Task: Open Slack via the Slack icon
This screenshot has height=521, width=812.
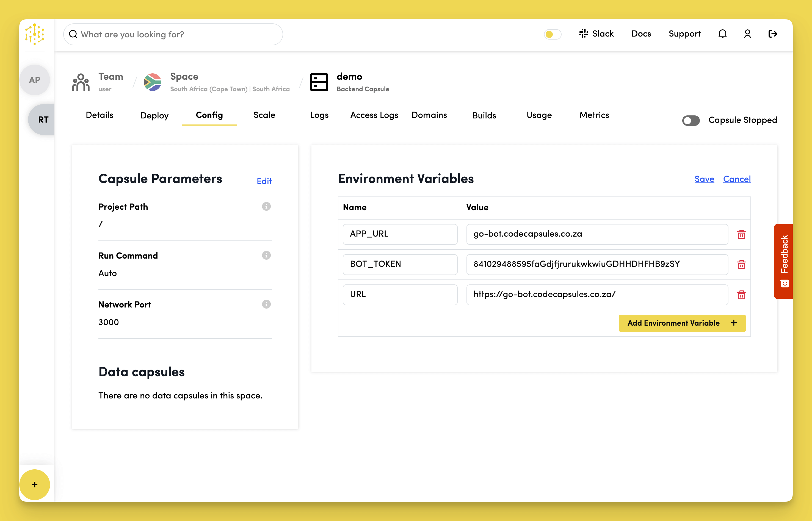Action: coord(584,34)
